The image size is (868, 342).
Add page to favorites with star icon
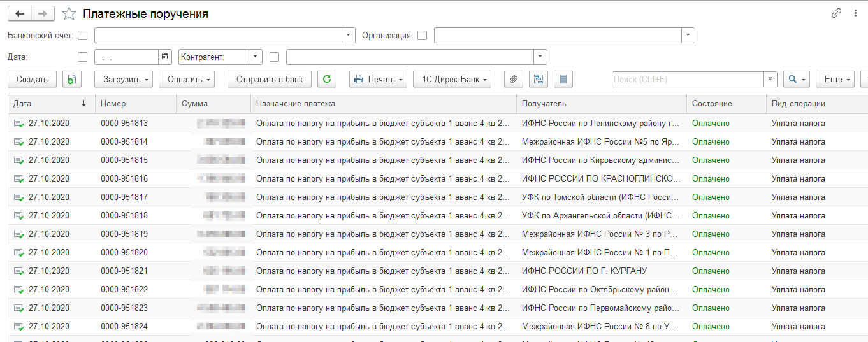click(x=69, y=14)
